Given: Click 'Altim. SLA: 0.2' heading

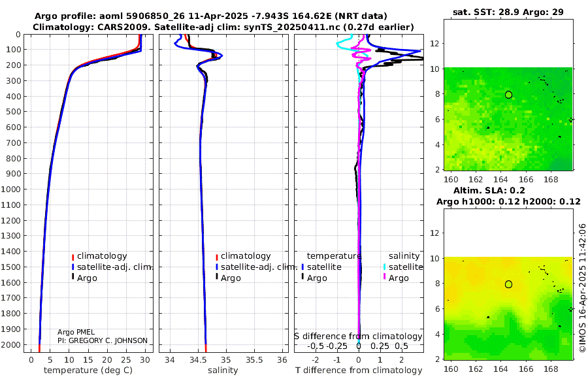Looking at the screenshot, I should (x=489, y=190).
